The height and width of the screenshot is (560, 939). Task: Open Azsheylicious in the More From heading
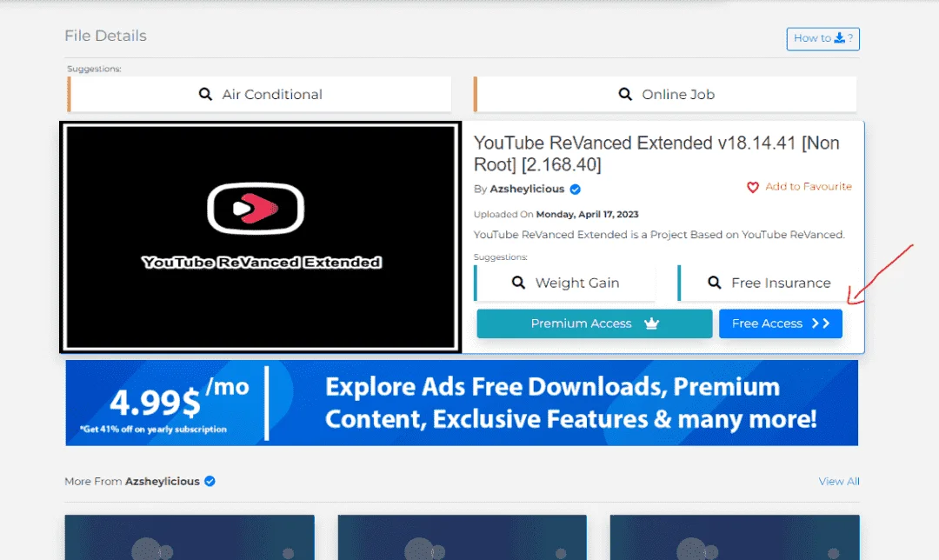pyautogui.click(x=163, y=481)
